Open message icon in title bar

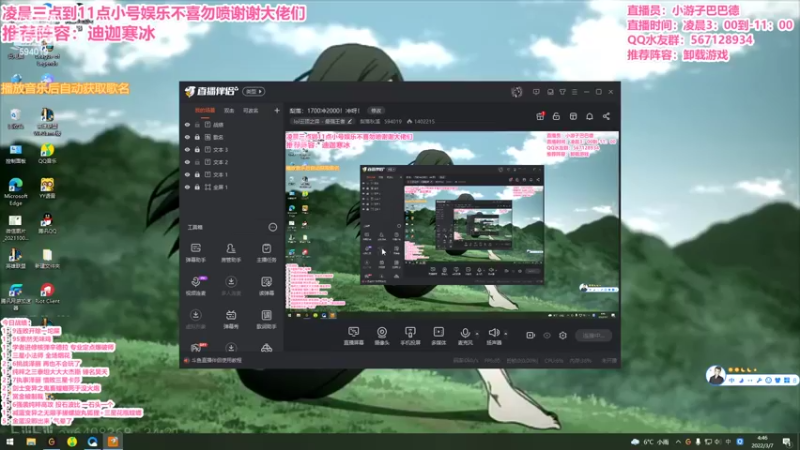pos(536,92)
